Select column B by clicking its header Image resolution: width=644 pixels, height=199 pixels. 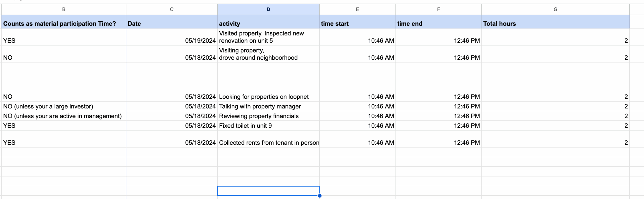(64, 9)
